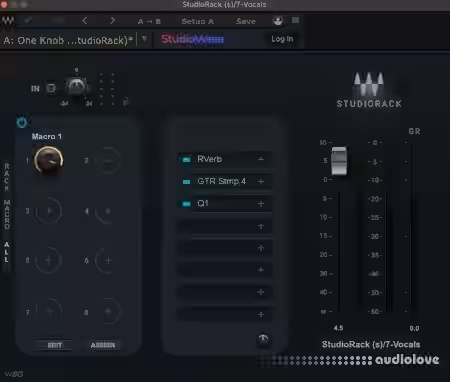Select empty macro knob slot 2
The height and width of the screenshot is (382, 450).
pyautogui.click(x=108, y=160)
